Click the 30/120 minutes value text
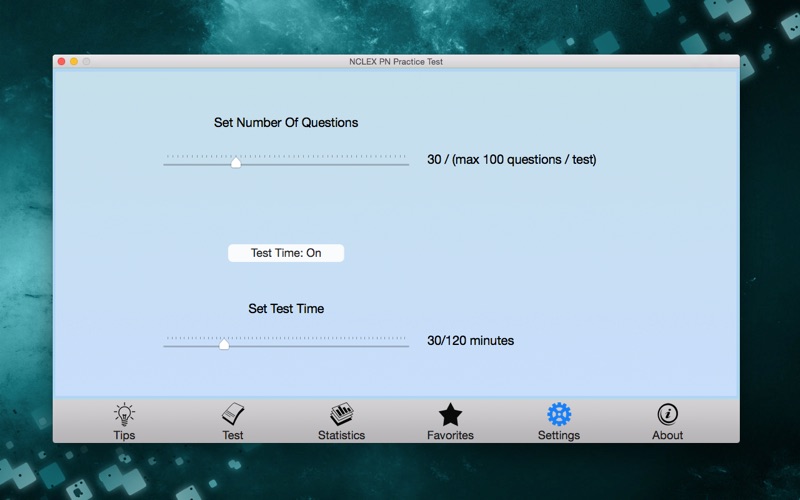The image size is (800, 500). point(470,341)
